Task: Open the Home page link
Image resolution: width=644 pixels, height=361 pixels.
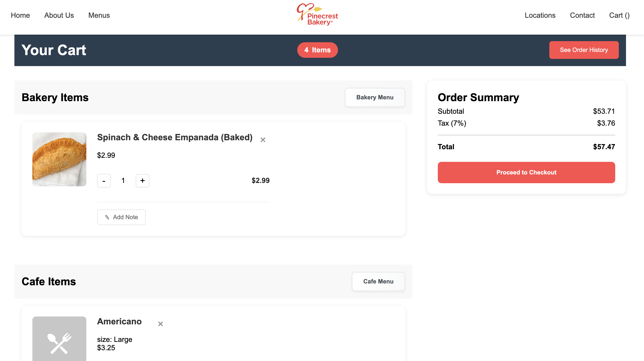Action: pyautogui.click(x=20, y=15)
